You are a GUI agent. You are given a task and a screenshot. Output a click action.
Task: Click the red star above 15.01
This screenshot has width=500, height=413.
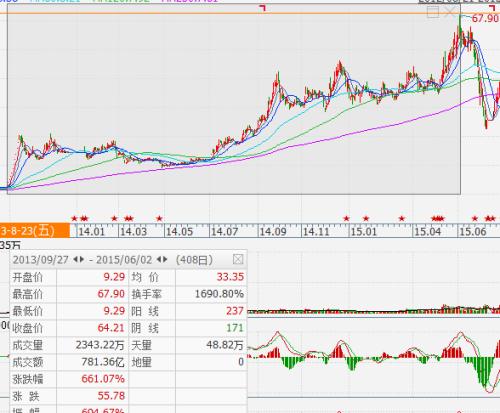(366, 219)
